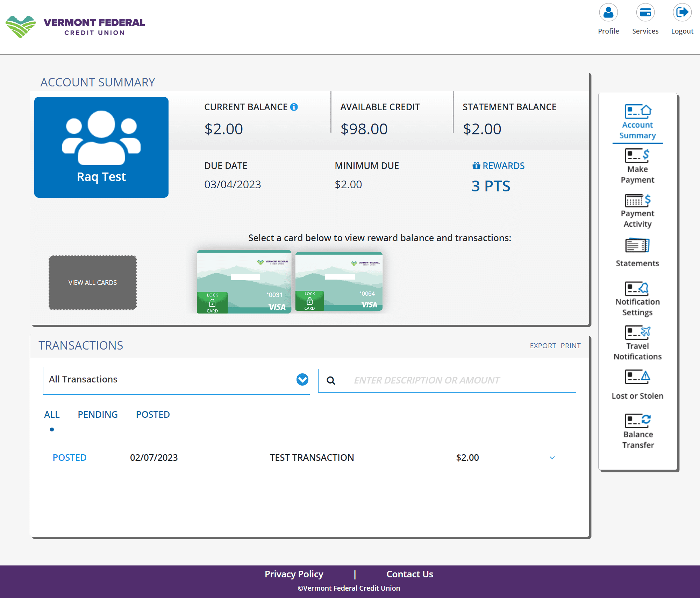
Task: Toggle Lock Card on card ending 0064
Action: tap(309, 301)
